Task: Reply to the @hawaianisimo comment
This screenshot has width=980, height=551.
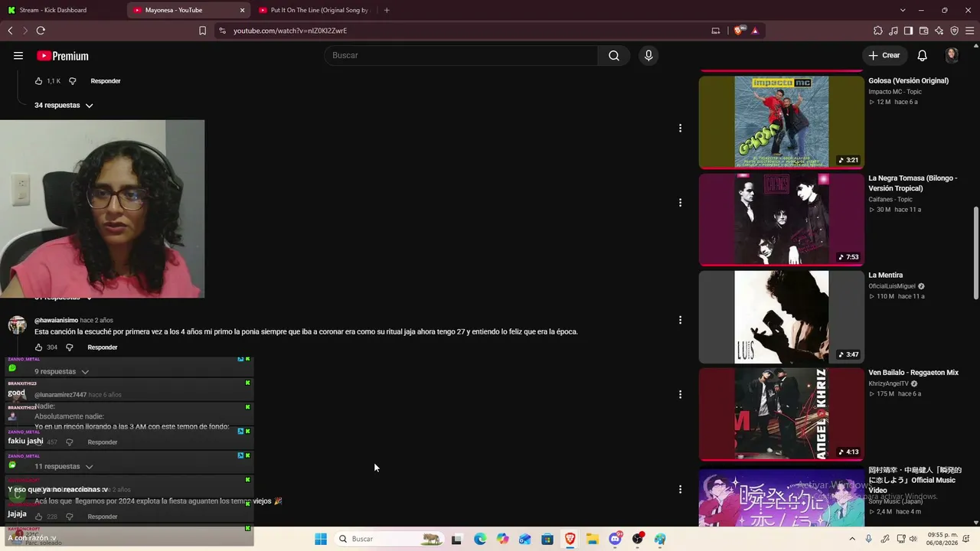Action: (x=103, y=347)
